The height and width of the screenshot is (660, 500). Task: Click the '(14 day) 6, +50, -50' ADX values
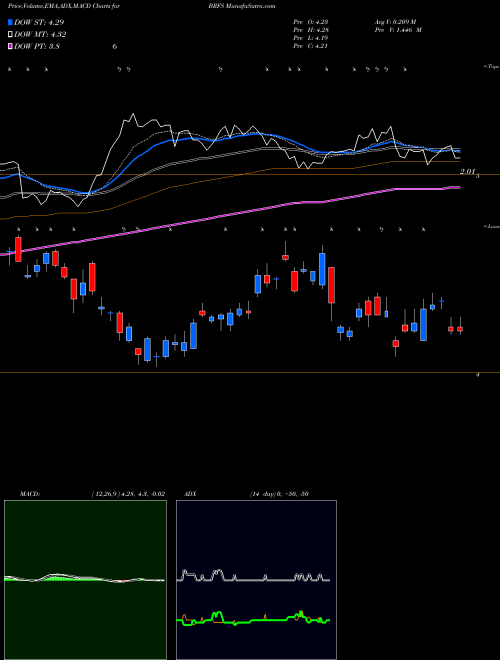pyautogui.click(x=279, y=494)
